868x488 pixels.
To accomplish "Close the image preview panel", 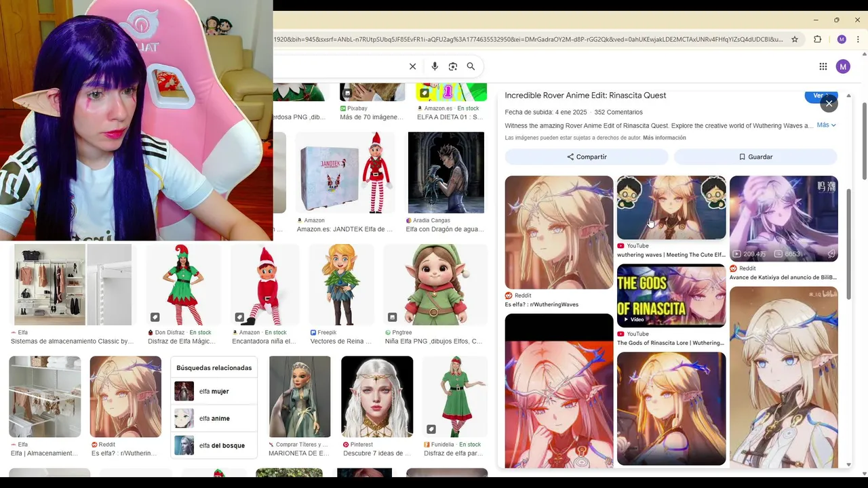I will coord(829,104).
